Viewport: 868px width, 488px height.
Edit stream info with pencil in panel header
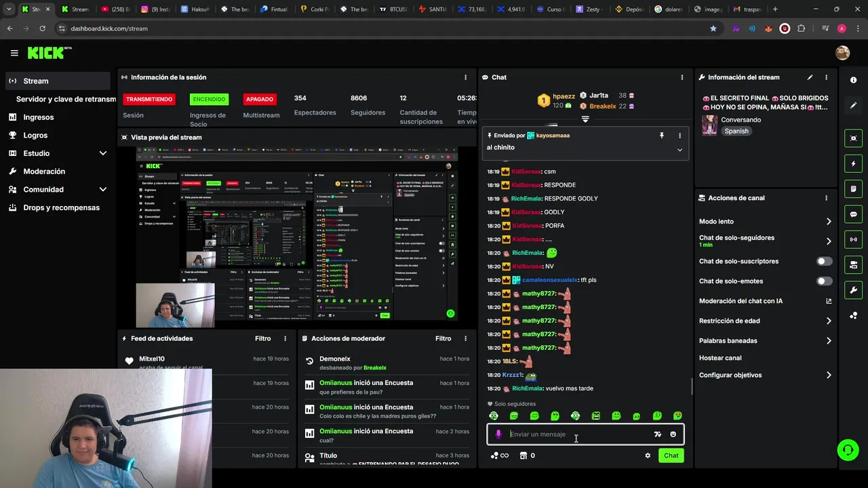pos(810,77)
